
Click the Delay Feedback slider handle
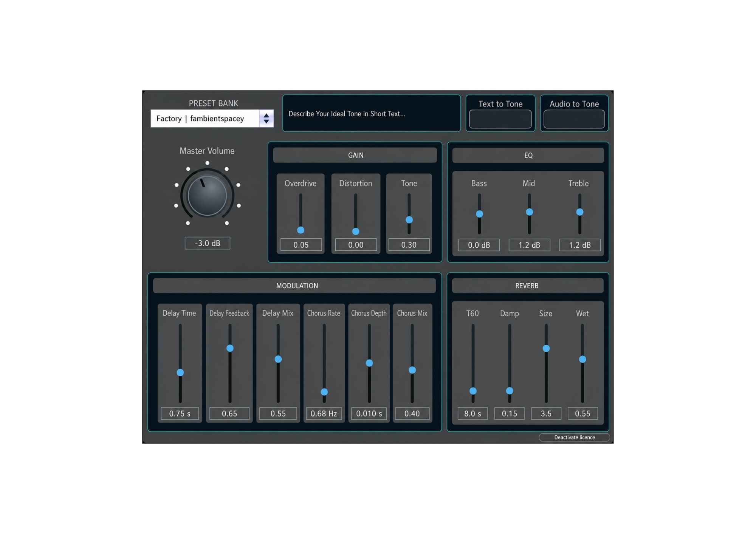[230, 348]
